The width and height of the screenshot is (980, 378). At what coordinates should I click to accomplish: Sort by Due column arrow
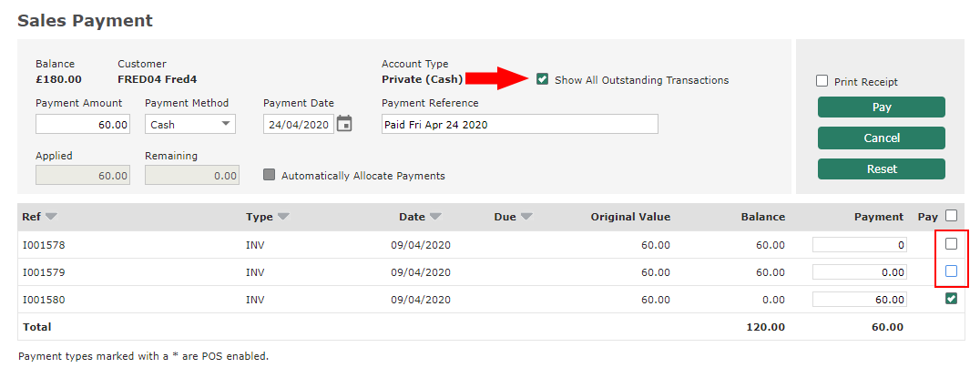(526, 217)
